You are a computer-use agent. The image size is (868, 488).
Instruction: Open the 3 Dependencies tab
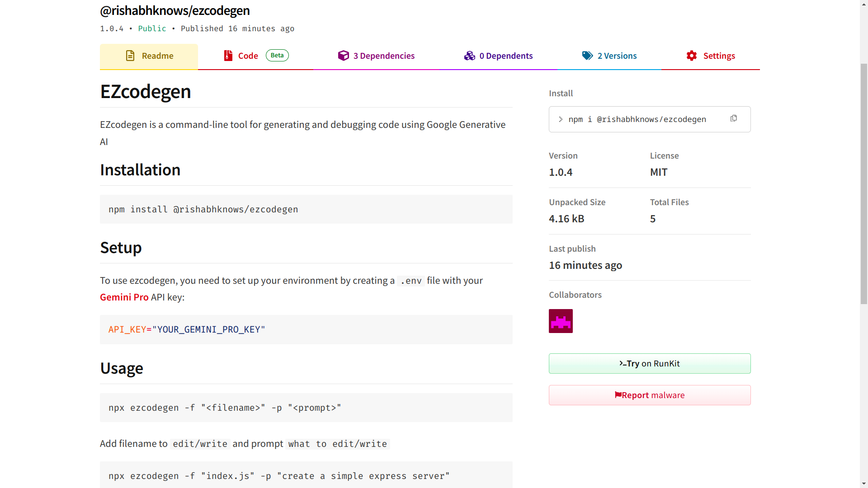pyautogui.click(x=384, y=56)
